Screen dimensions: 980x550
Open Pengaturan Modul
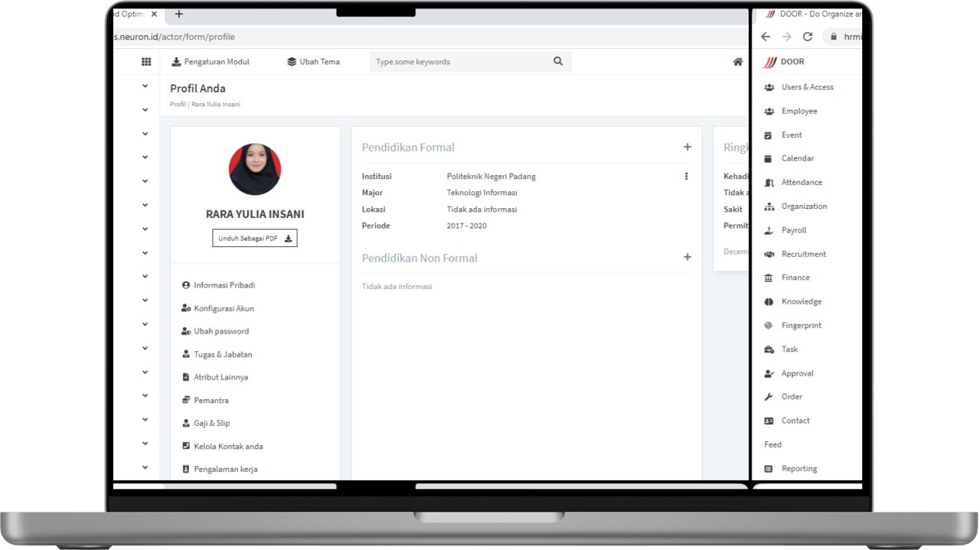(211, 62)
